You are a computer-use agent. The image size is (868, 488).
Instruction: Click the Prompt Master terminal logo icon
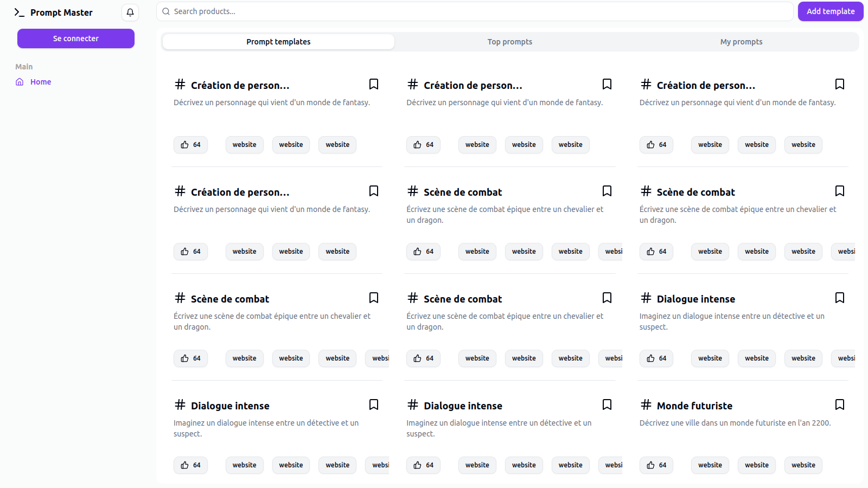(x=20, y=12)
